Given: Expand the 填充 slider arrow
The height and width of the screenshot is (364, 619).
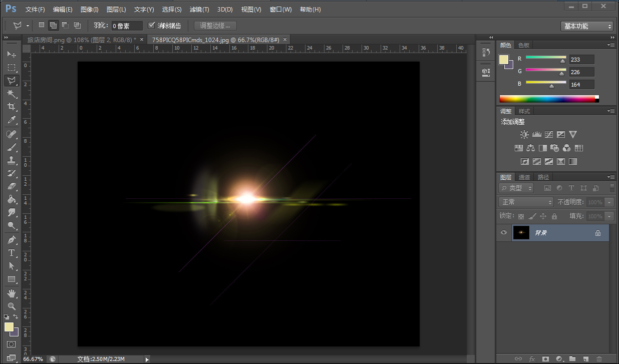Looking at the screenshot, I should click(609, 216).
